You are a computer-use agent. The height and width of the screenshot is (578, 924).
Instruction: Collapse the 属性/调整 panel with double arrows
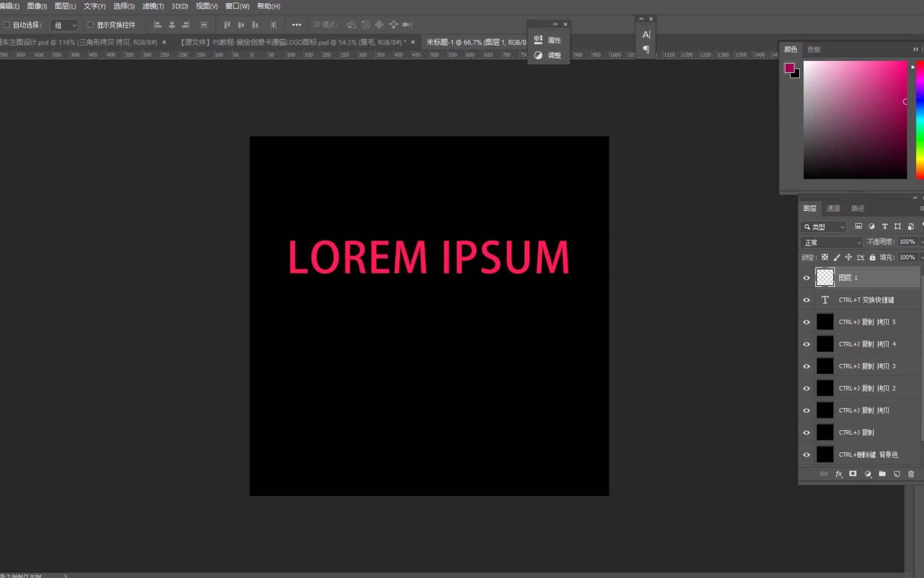pyautogui.click(x=555, y=24)
